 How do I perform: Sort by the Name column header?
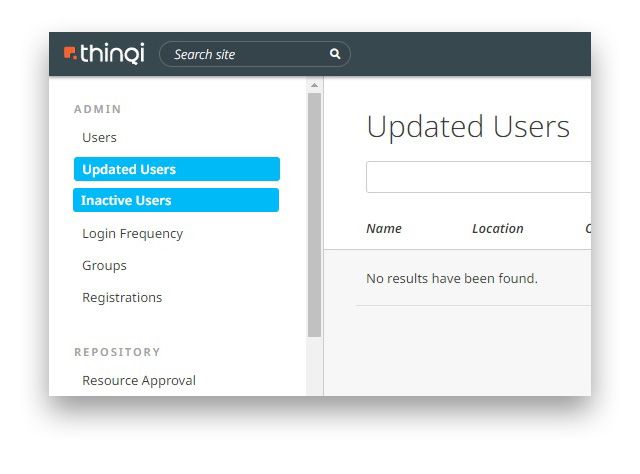(x=384, y=229)
